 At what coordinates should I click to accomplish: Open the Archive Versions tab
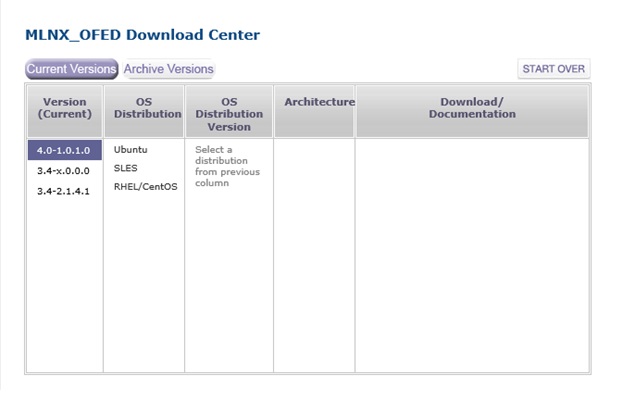pyautogui.click(x=169, y=69)
